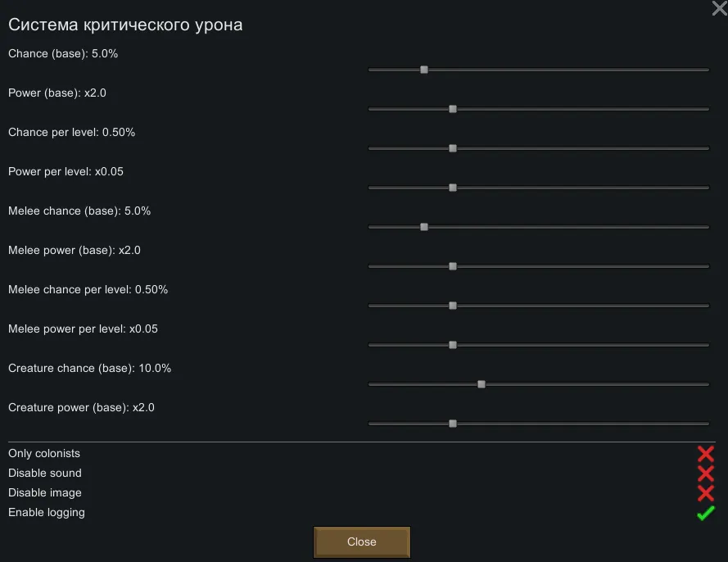Viewport: 728px width, 562px height.
Task: Turn off Enable logging green checkmark
Action: [x=705, y=513]
